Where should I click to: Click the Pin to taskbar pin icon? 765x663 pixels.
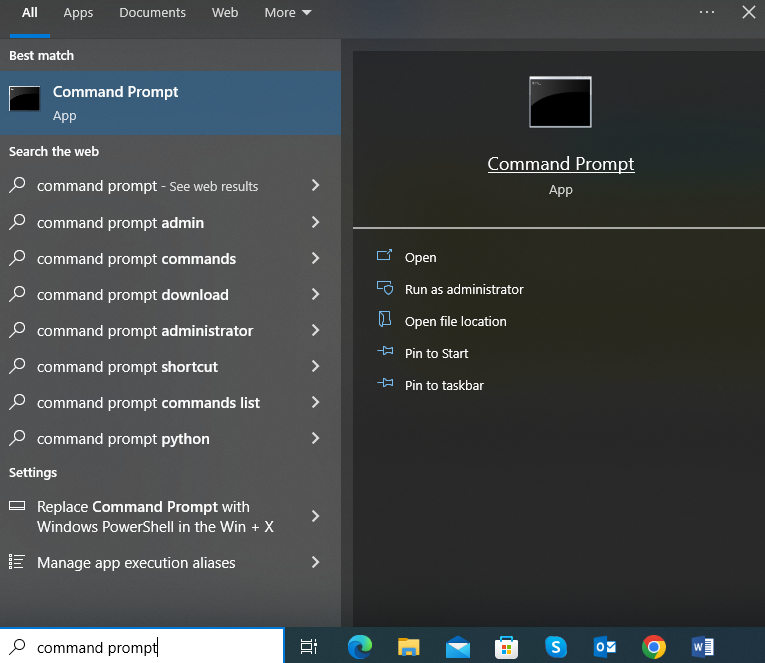tap(385, 383)
